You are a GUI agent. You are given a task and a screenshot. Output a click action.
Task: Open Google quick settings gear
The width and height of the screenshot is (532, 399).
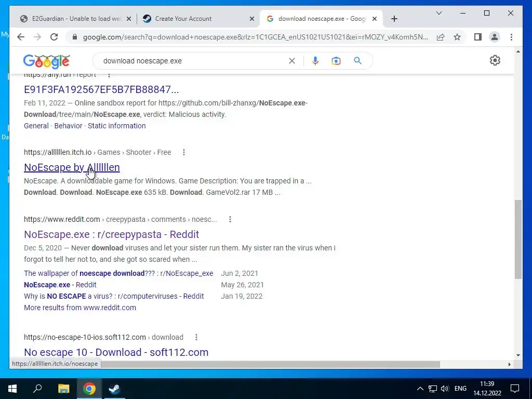[495, 60]
